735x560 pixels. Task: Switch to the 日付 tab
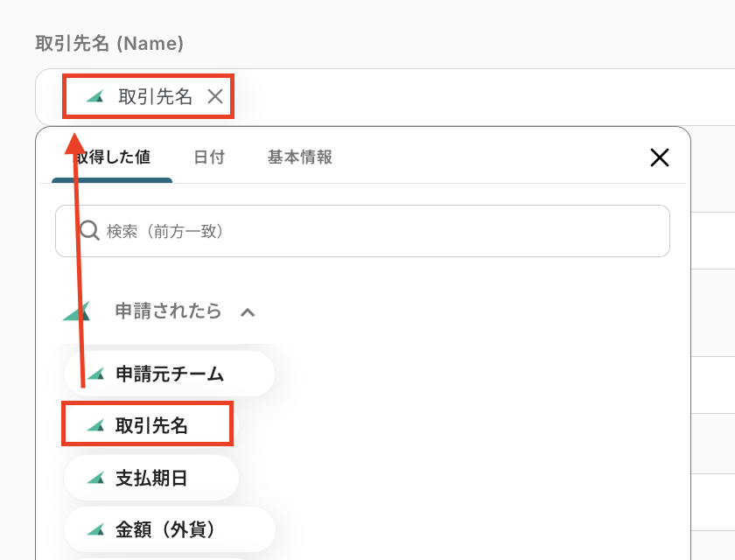pos(209,157)
